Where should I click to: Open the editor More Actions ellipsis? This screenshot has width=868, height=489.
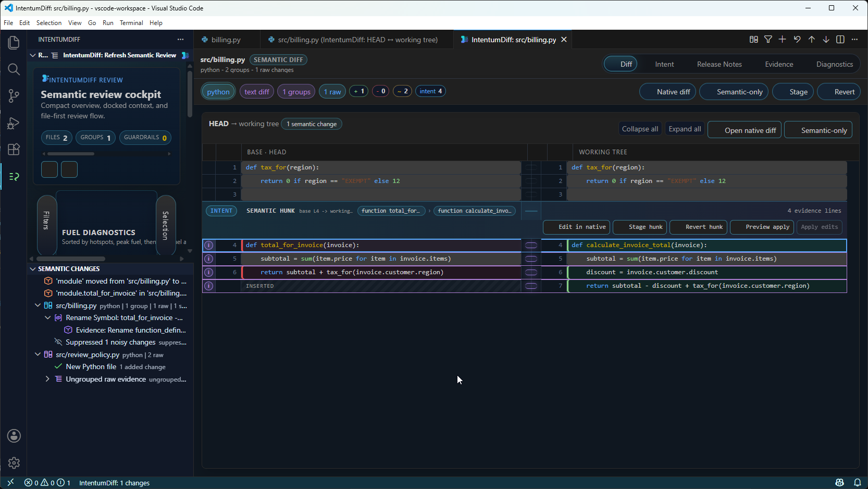(854, 40)
